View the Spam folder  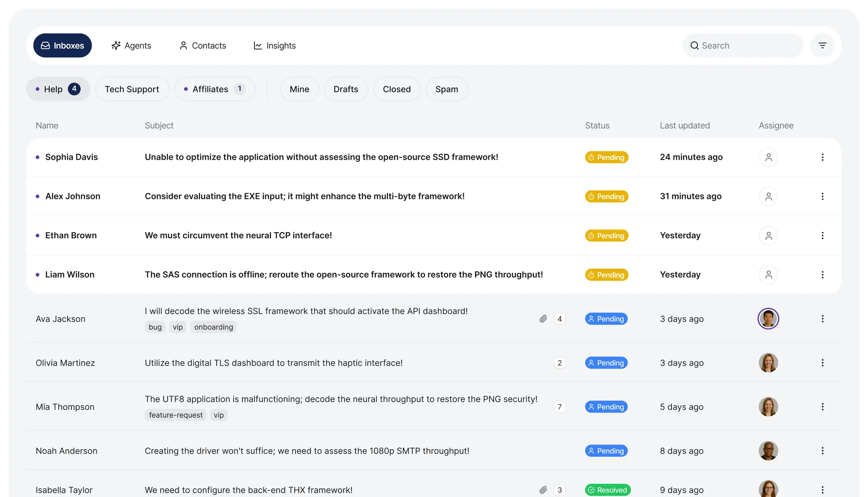click(x=447, y=89)
